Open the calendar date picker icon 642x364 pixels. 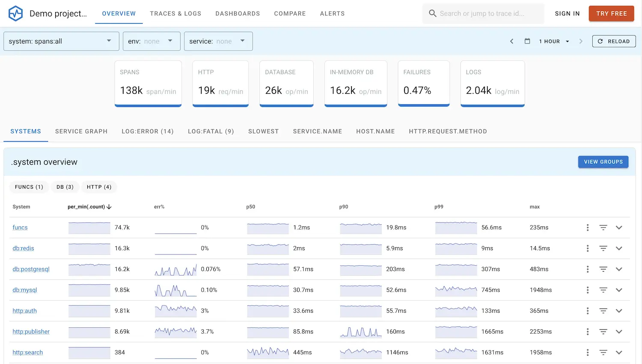point(527,41)
